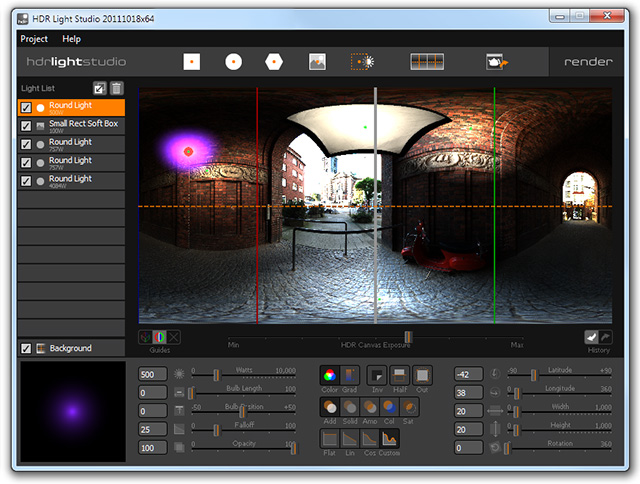Uncheck the 4084W Round Light checkbox

(26, 181)
